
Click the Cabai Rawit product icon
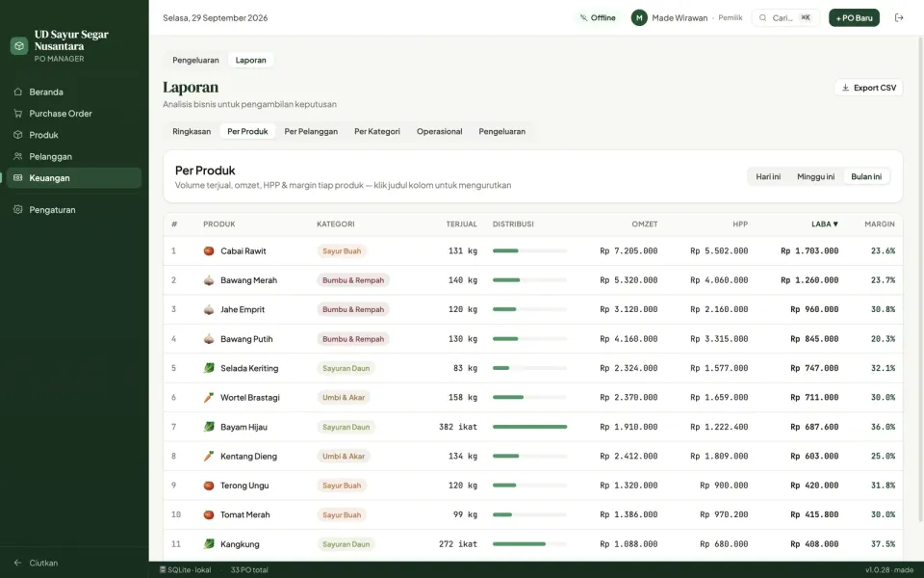point(209,250)
